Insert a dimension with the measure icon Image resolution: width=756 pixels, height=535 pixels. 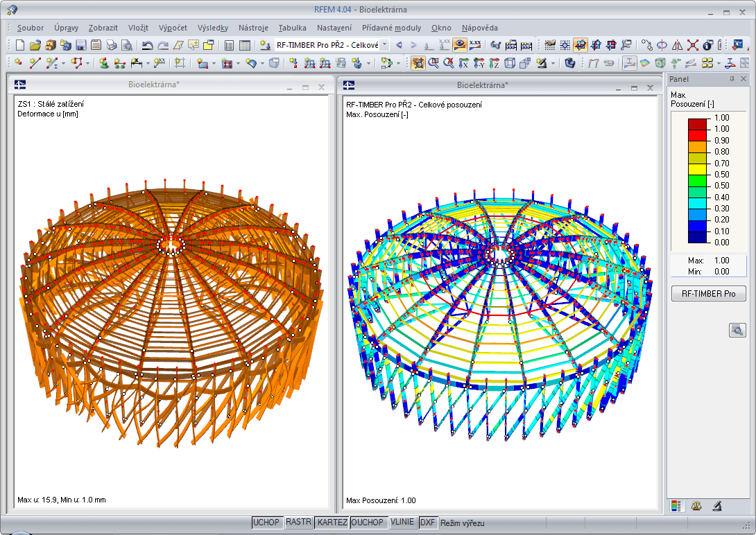[x=136, y=62]
